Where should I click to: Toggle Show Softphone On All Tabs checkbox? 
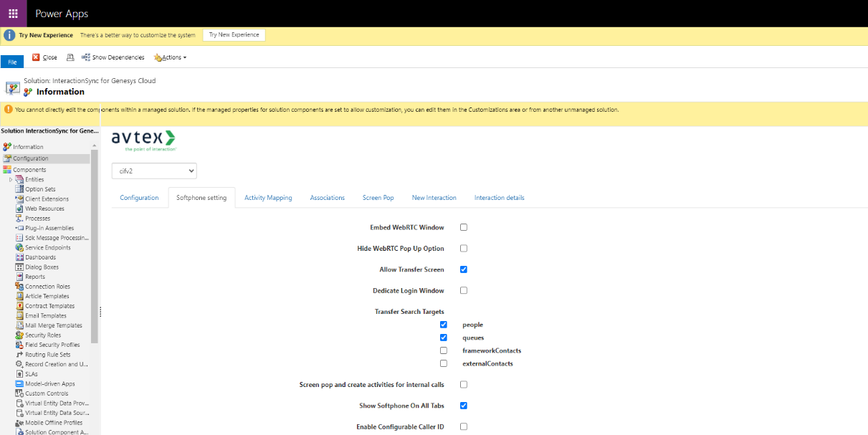(x=464, y=406)
